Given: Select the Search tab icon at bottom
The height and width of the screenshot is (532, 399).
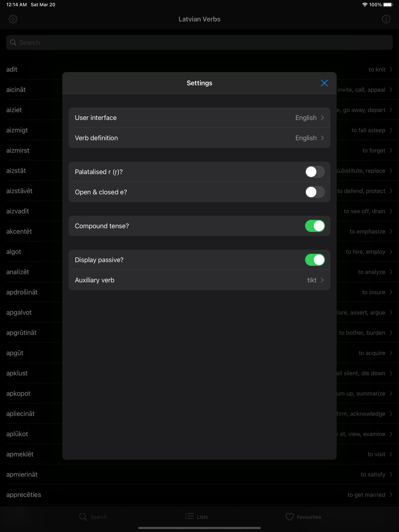Looking at the screenshot, I should [83, 517].
